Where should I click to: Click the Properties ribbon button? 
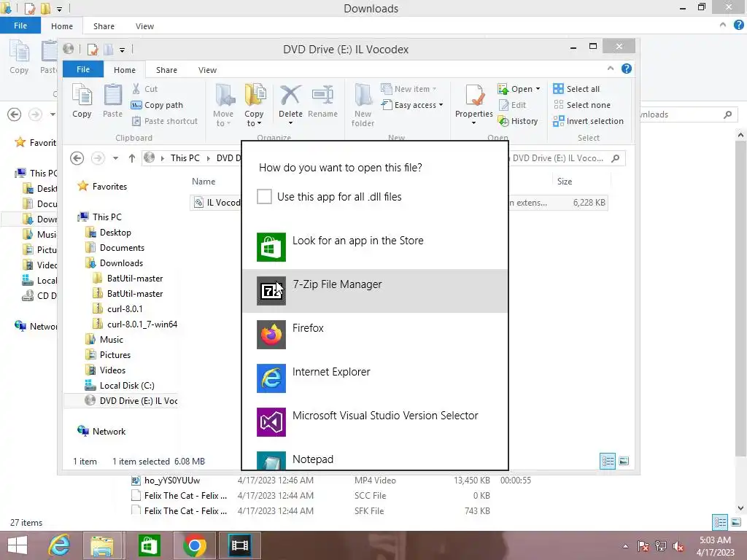point(473,105)
